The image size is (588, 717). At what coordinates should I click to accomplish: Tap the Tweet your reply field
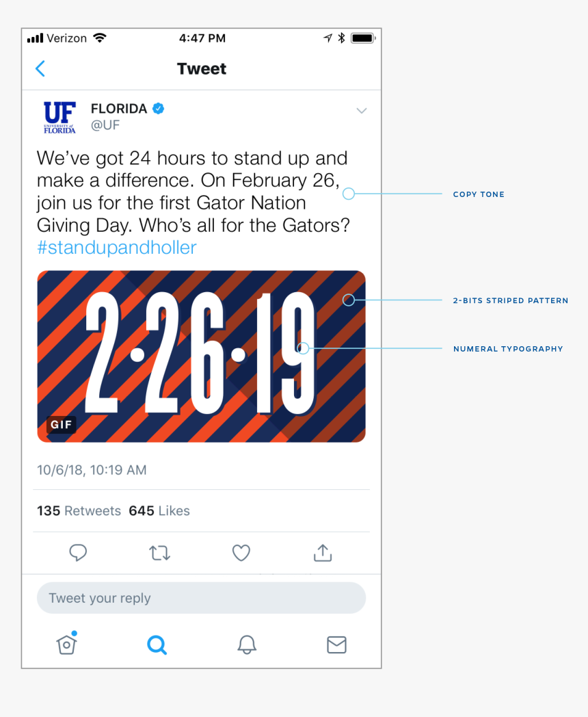point(201,598)
